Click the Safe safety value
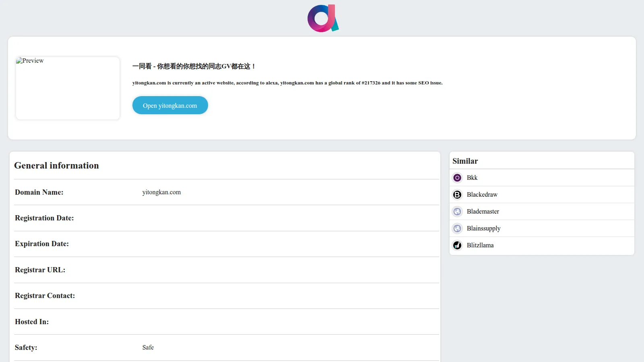Image resolution: width=644 pixels, height=362 pixels. 148,348
